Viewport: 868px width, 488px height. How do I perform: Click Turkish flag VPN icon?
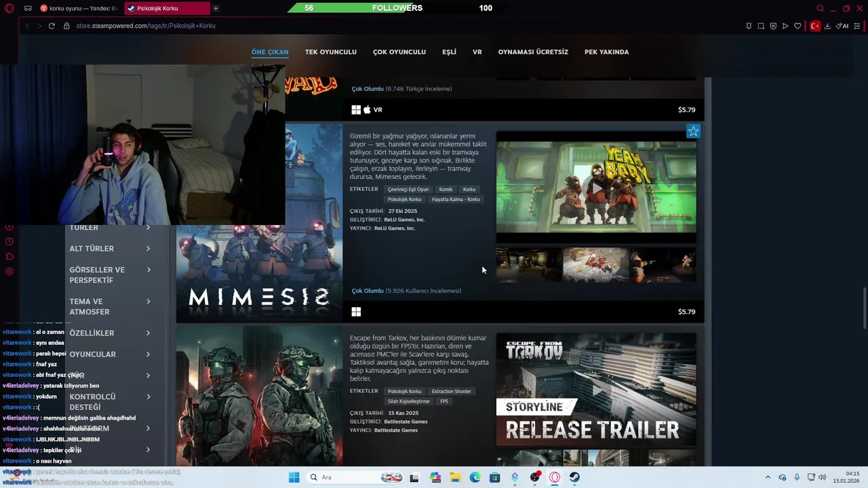815,26
